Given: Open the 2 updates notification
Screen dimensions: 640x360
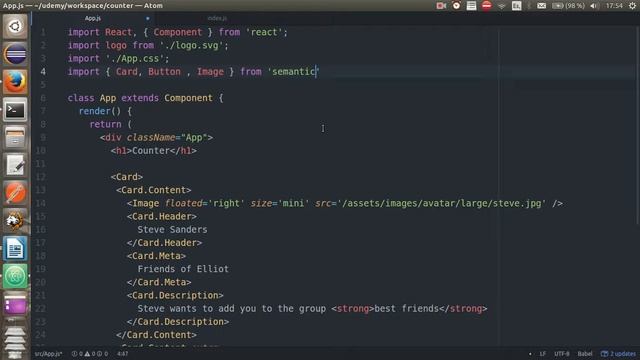Looking at the screenshot, I should pos(618,354).
